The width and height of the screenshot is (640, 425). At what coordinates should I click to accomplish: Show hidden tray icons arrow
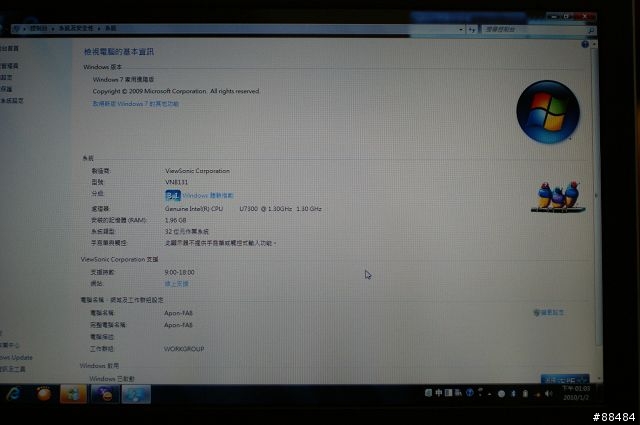pos(489,394)
